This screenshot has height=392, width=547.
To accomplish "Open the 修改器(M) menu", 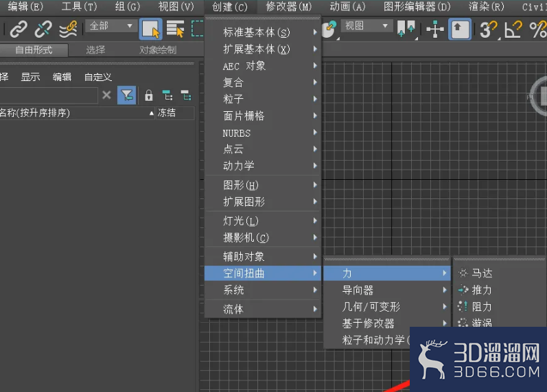I will [x=288, y=7].
